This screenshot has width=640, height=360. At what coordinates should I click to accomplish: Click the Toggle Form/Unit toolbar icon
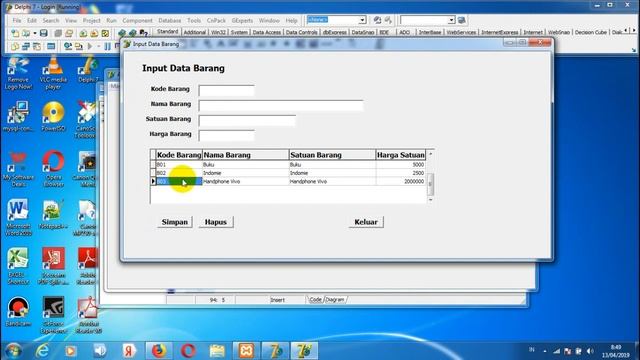pos(37,47)
